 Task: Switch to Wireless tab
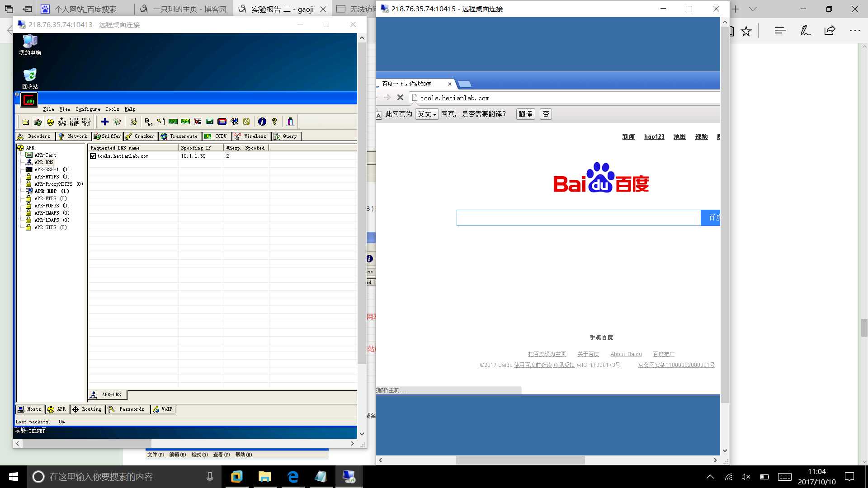click(251, 136)
